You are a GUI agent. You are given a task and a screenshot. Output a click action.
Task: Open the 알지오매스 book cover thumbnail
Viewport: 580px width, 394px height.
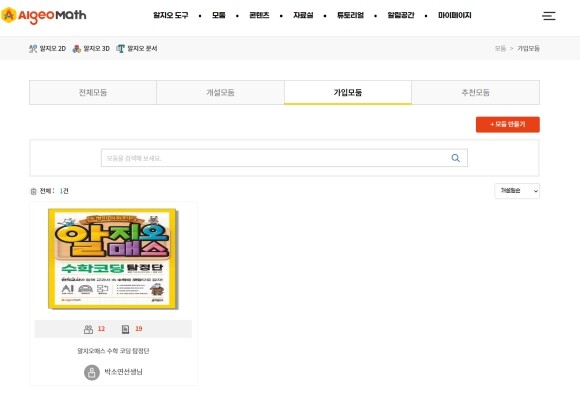point(113,259)
